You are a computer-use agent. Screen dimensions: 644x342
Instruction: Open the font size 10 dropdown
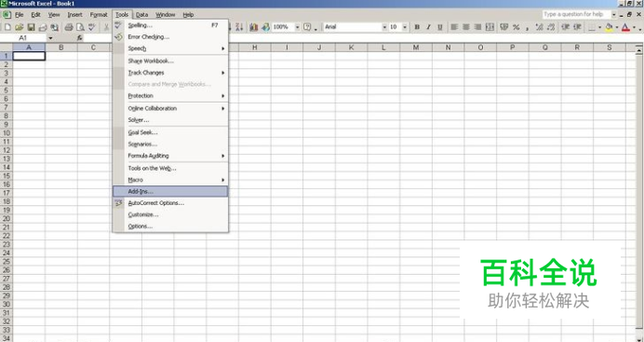tap(405, 27)
